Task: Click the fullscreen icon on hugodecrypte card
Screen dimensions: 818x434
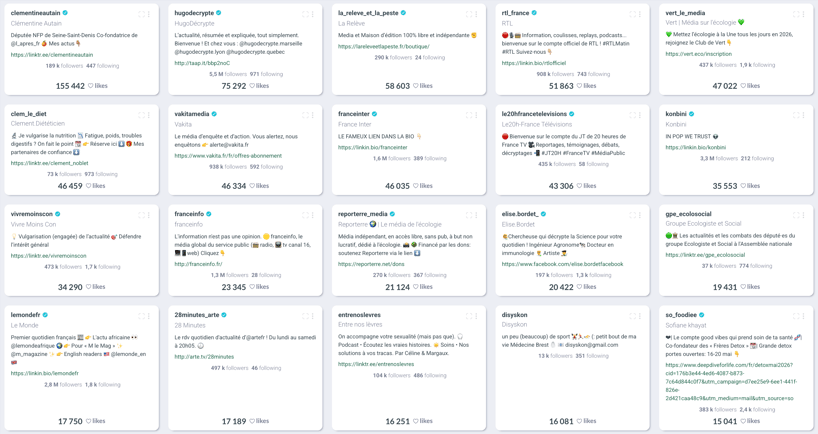Action: click(305, 14)
